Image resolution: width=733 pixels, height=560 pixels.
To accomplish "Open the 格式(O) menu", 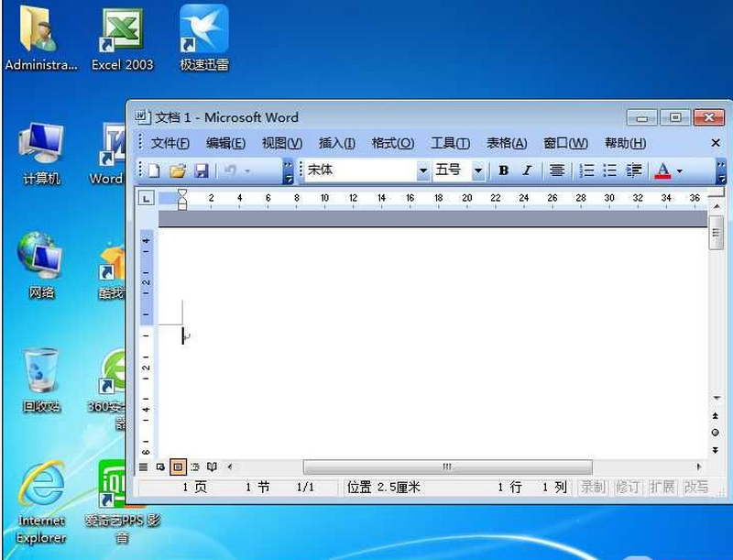I will 393,143.
